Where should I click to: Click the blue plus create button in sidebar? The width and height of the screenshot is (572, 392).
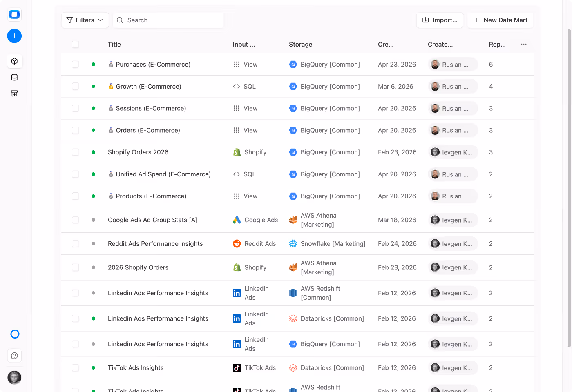click(x=14, y=36)
